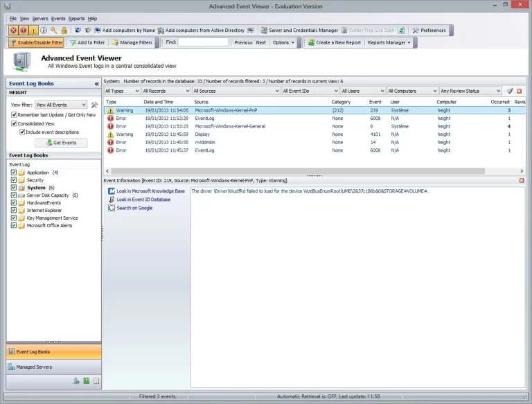Toggle the Consolidated View checkbox

click(14, 123)
